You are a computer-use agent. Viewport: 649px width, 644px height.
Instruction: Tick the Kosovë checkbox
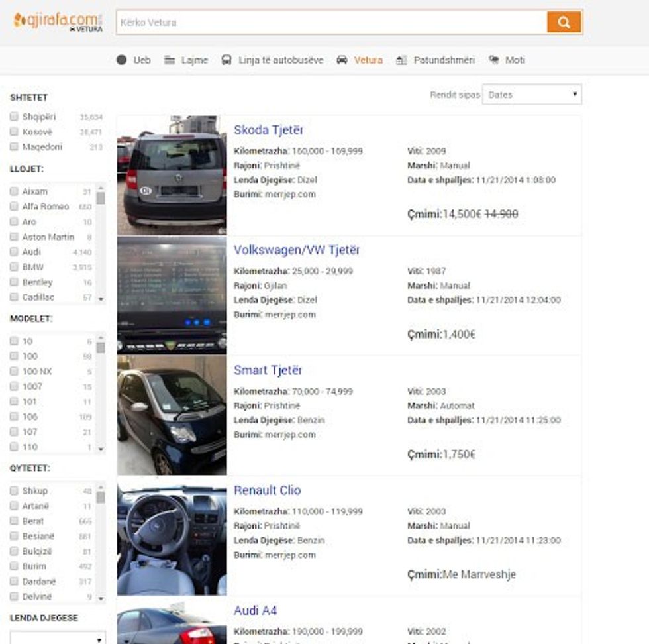tap(14, 132)
